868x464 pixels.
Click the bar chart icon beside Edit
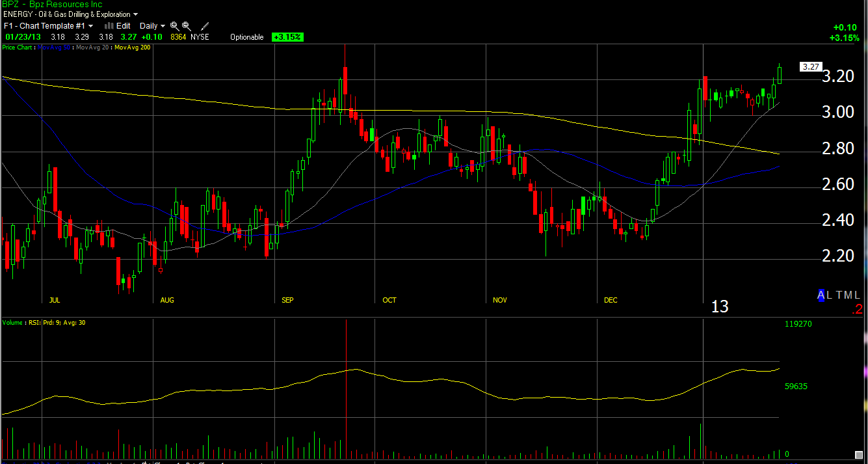point(109,26)
